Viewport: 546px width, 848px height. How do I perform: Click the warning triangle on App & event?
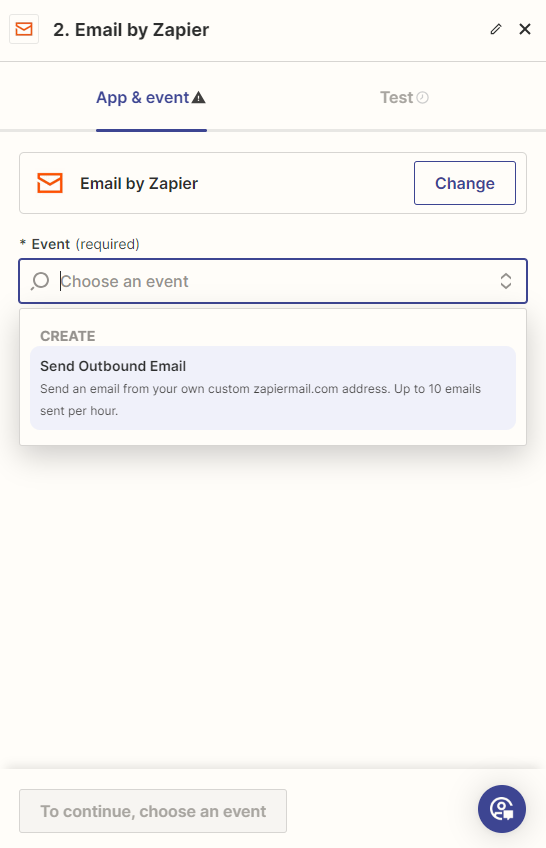(199, 97)
